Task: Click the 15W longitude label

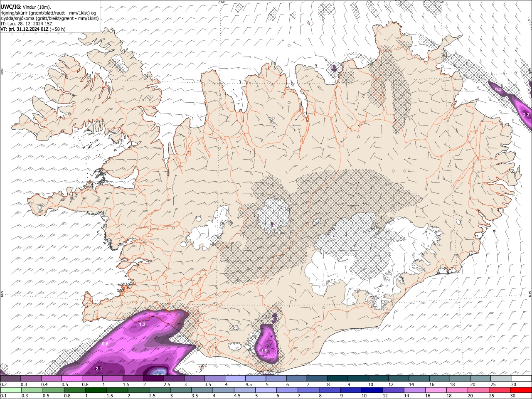Action: tap(440, 2)
